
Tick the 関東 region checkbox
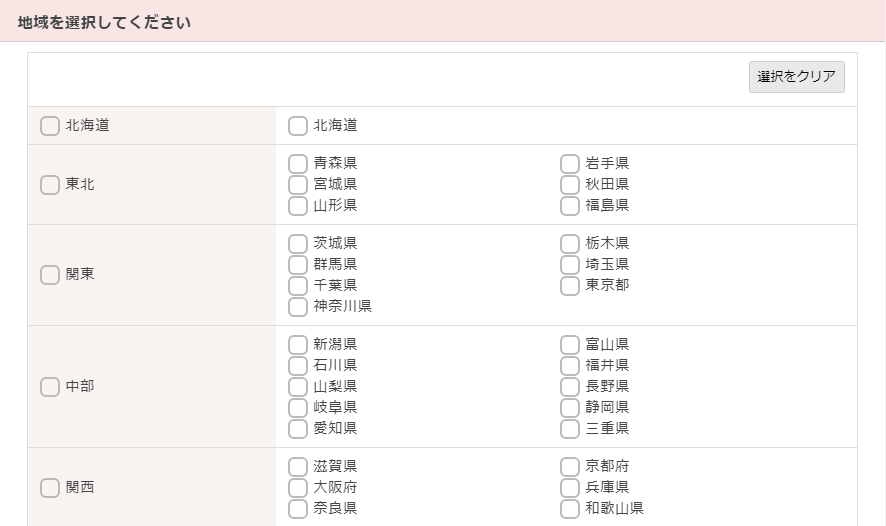click(50, 275)
